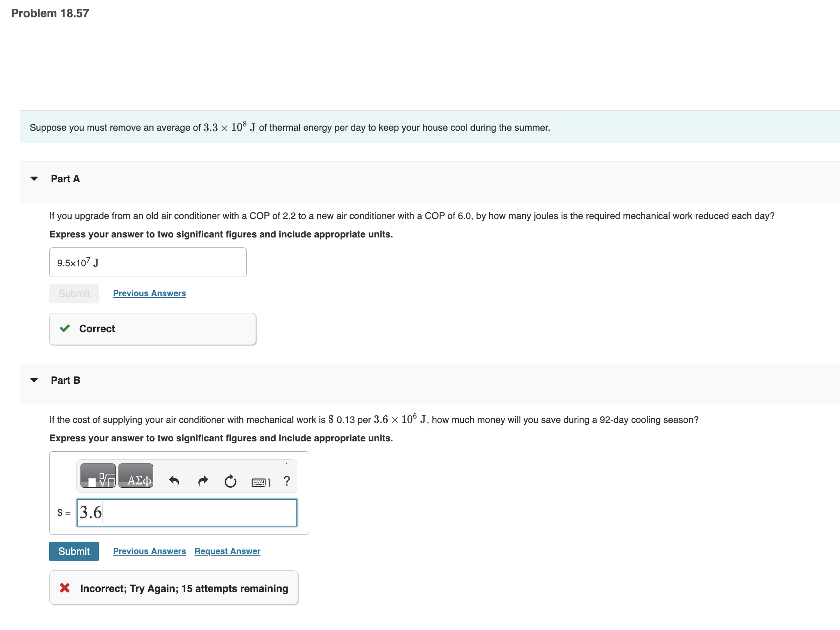Collapse the Part A section

[34, 179]
